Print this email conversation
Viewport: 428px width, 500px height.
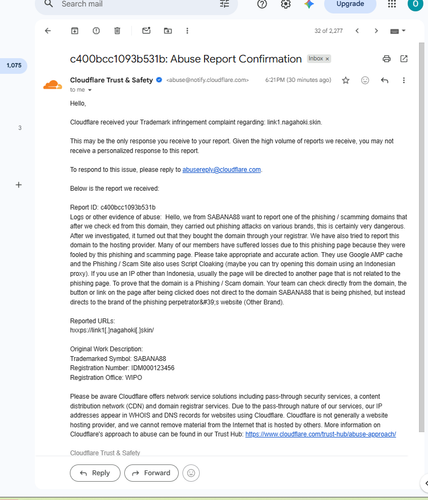tap(387, 59)
